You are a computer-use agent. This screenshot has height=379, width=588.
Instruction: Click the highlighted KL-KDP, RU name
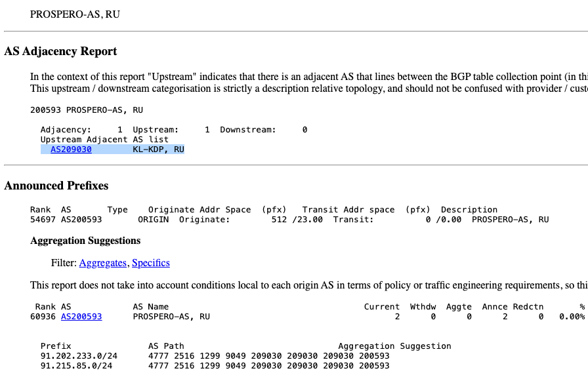pyautogui.click(x=158, y=150)
